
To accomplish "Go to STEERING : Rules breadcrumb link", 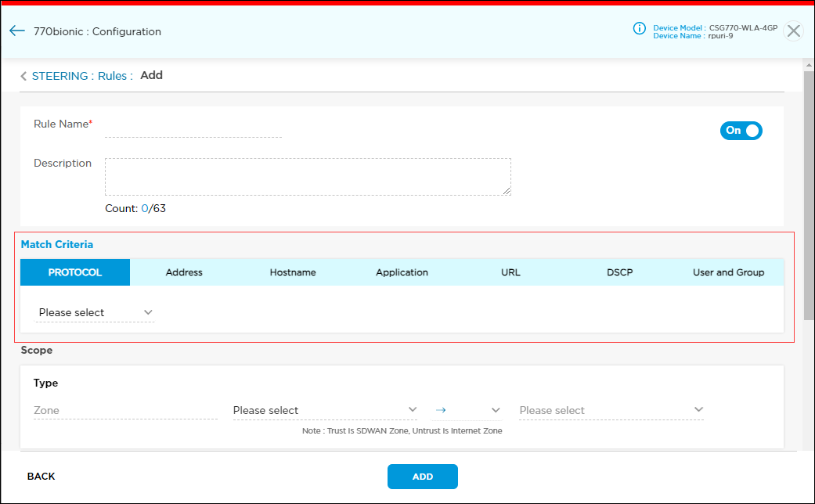I will (x=82, y=77).
